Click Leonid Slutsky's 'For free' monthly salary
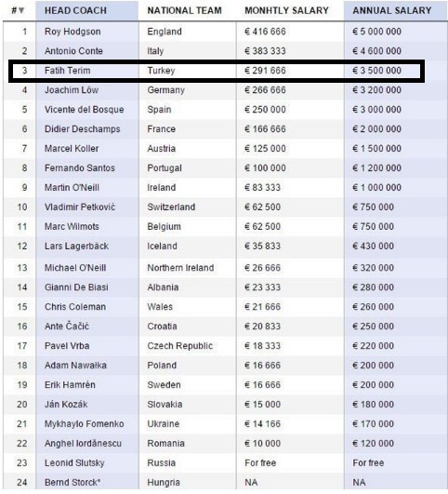This screenshot has width=448, height=494. pos(260,463)
